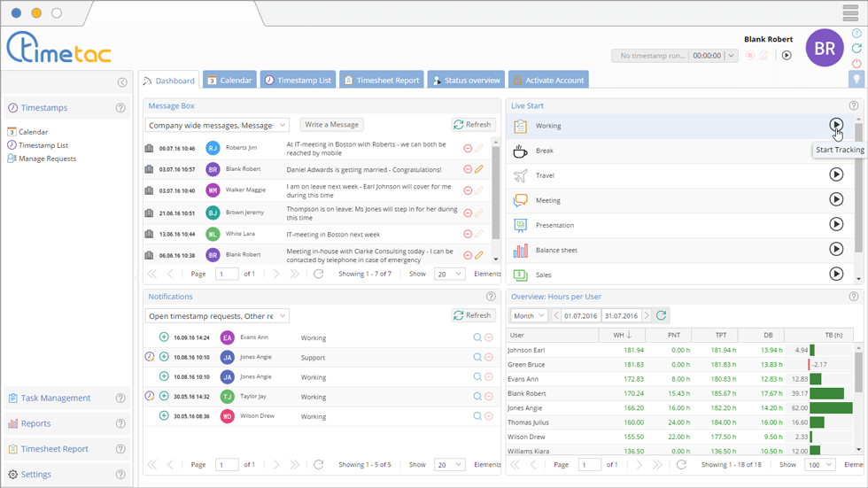Reload the Hours per User overview
868x488 pixels.
click(661, 315)
